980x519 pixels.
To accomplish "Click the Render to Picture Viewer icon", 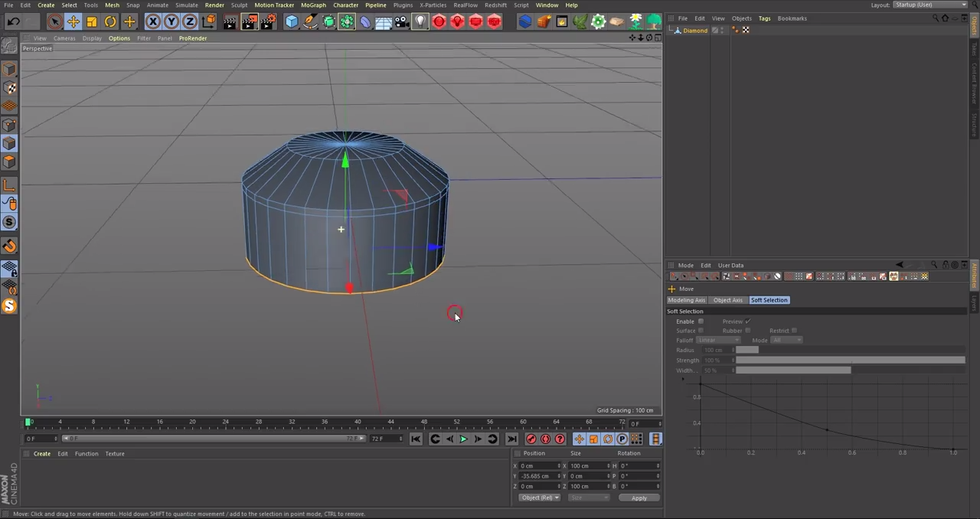I will 249,21.
